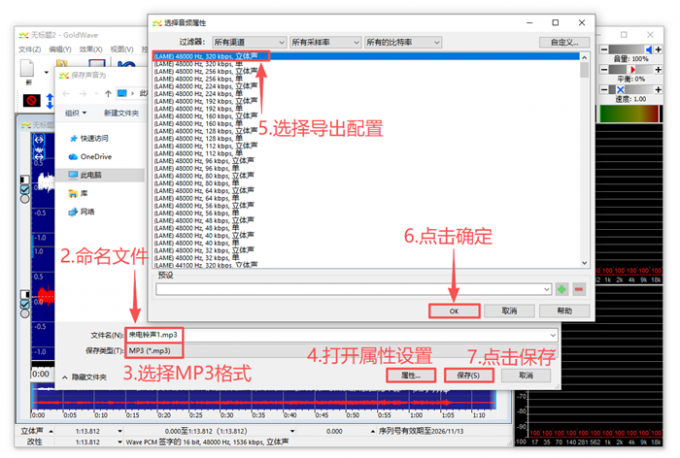Collapse folders with 隐藏文件夹 expander
The width and height of the screenshot is (680, 458).
(x=85, y=377)
